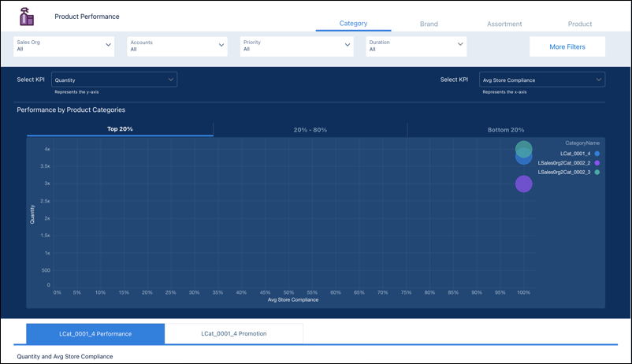Click the 100% x-axis label

click(x=523, y=292)
